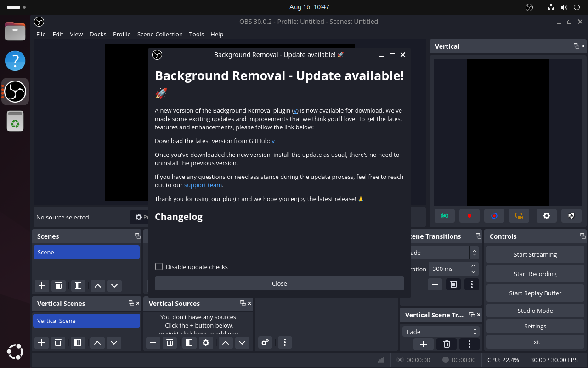Add a new scene in Scenes panel

tap(42, 286)
